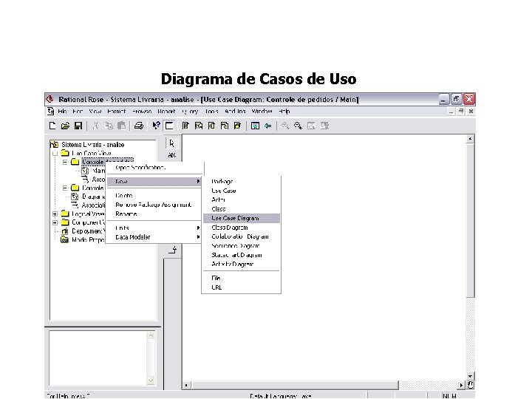Image resolution: width=532 pixels, height=399 pixels.
Task: Click the Open folder toolbar icon
Action: [65, 126]
